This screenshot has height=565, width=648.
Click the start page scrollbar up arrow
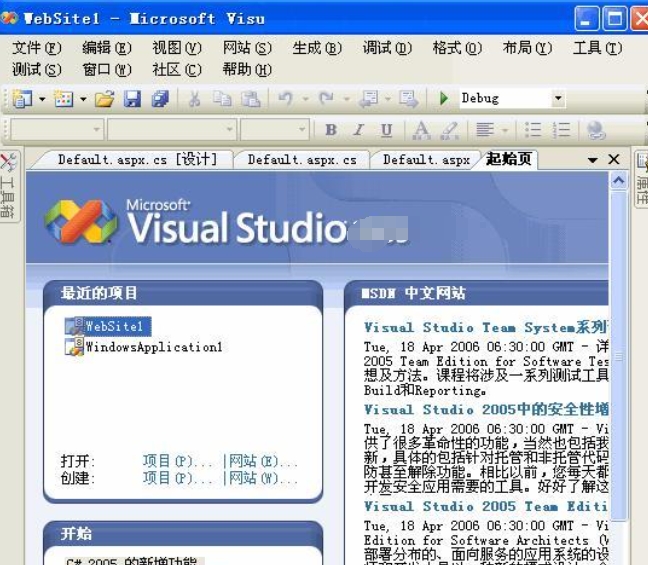619,181
